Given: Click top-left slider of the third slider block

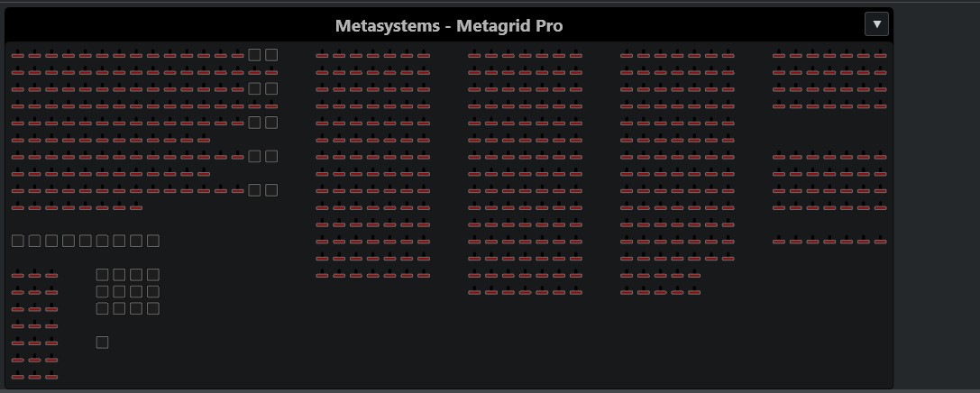Looking at the screenshot, I should coord(474,55).
